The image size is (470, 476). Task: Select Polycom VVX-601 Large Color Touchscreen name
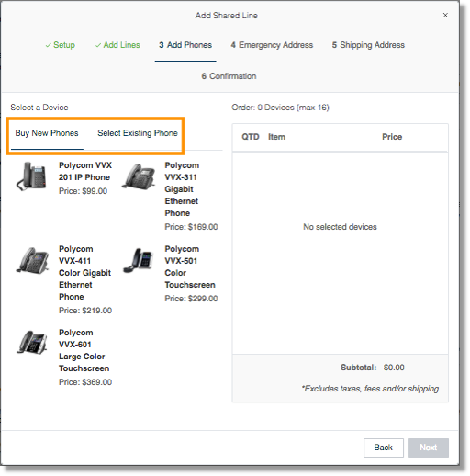click(84, 350)
